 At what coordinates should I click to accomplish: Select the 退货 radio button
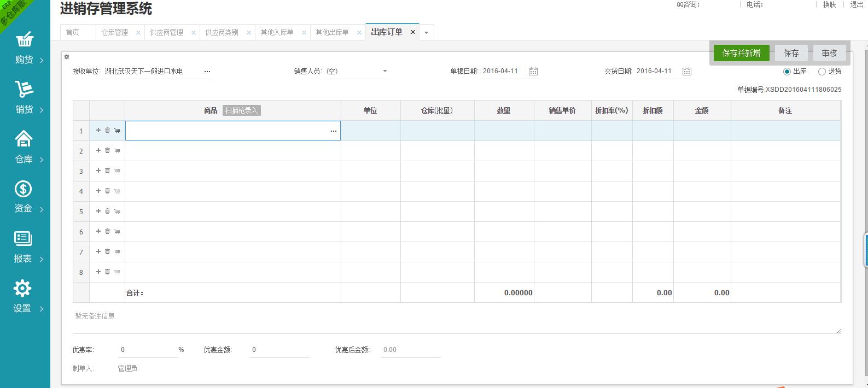pyautogui.click(x=822, y=72)
